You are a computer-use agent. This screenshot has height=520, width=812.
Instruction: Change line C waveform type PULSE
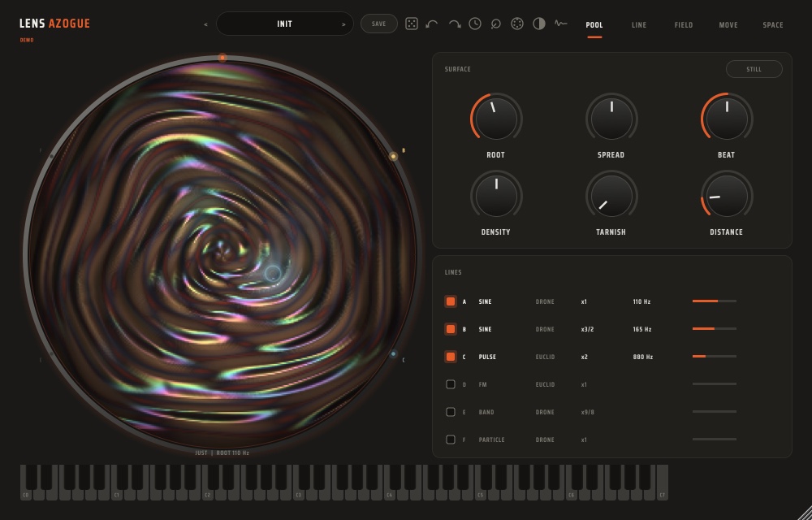(x=487, y=357)
